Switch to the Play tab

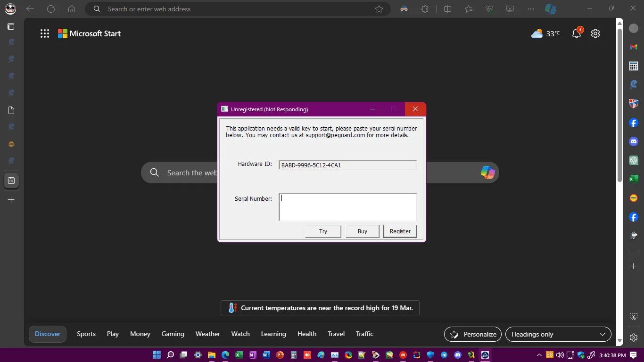coord(113,334)
